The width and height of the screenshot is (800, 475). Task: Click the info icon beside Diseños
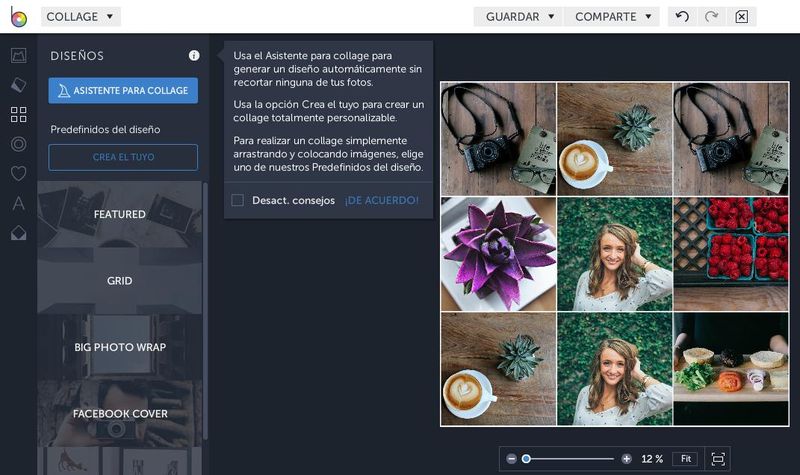(x=194, y=56)
